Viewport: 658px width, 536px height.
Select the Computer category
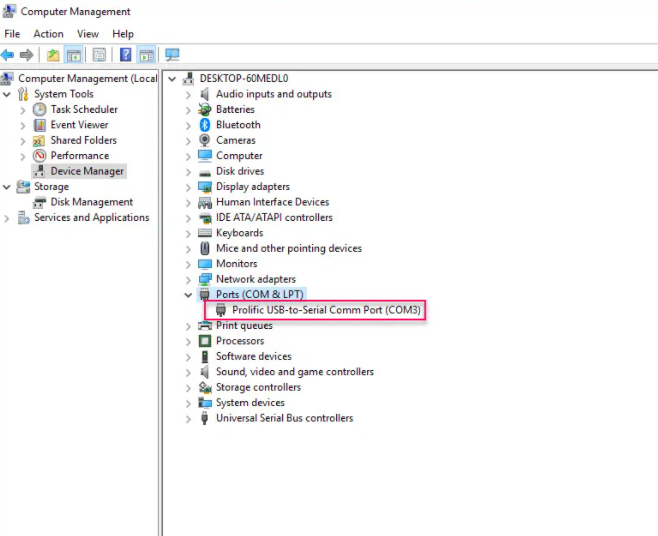tap(239, 156)
